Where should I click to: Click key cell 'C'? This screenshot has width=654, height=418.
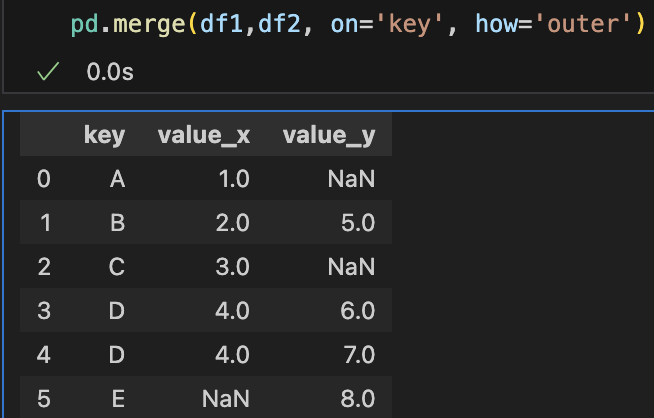[117, 267]
